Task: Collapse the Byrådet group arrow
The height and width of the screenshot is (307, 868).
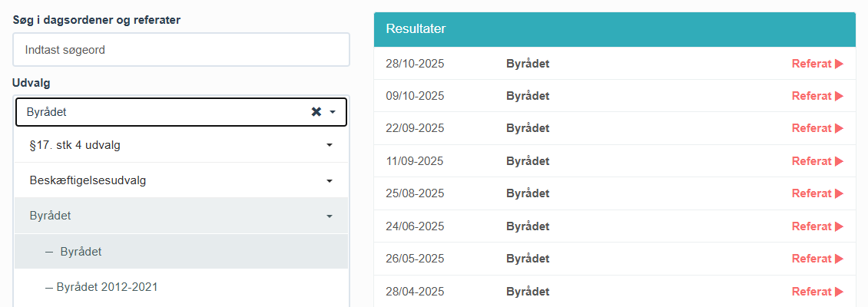Action: [329, 216]
